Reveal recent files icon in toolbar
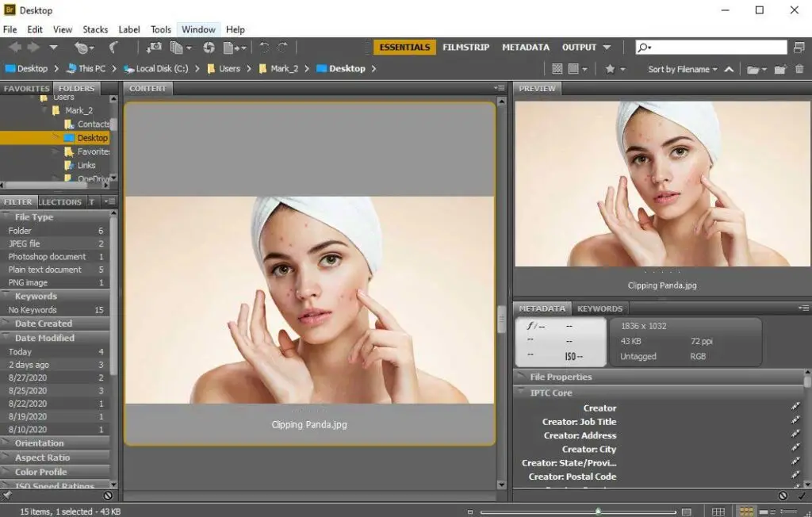 (x=83, y=48)
